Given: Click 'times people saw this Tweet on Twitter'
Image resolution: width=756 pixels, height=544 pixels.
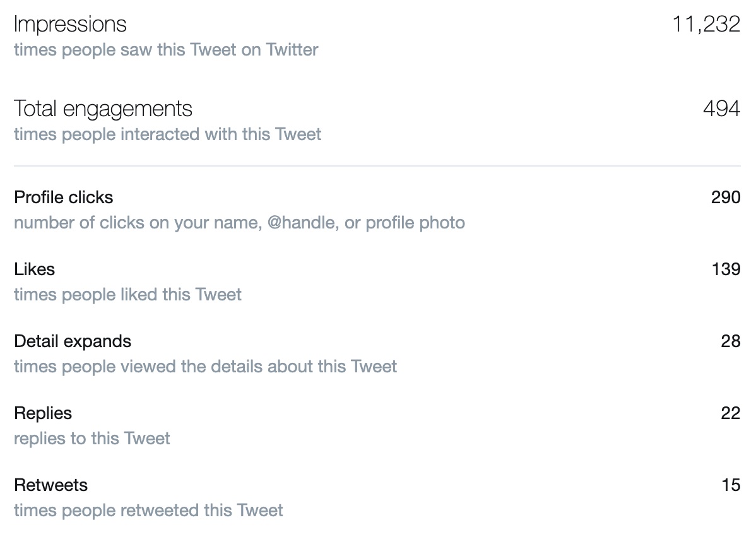Looking at the screenshot, I should click(x=166, y=50).
